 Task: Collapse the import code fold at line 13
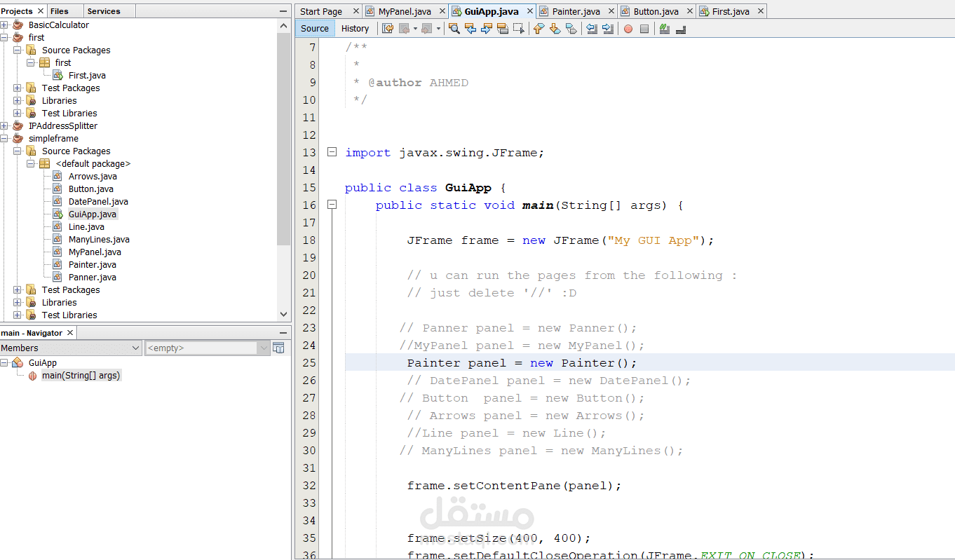pos(332,152)
